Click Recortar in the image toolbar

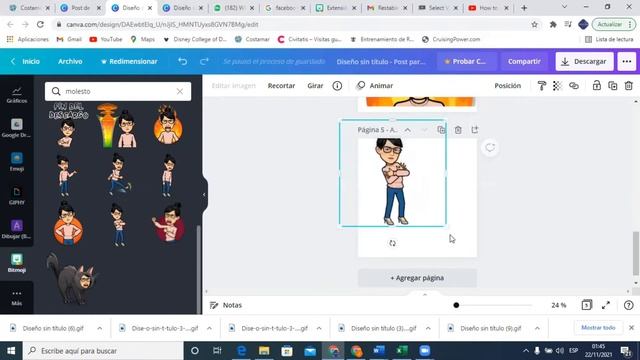pos(281,86)
